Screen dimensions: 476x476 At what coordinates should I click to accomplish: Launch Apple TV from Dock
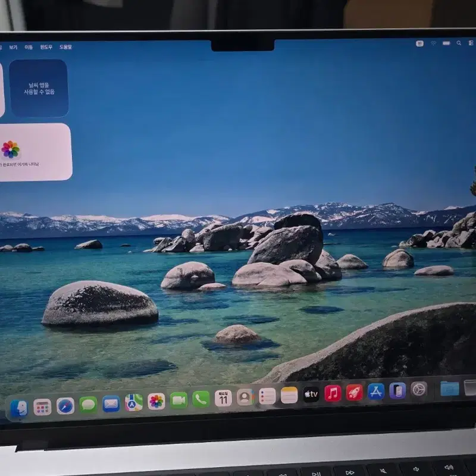(311, 394)
